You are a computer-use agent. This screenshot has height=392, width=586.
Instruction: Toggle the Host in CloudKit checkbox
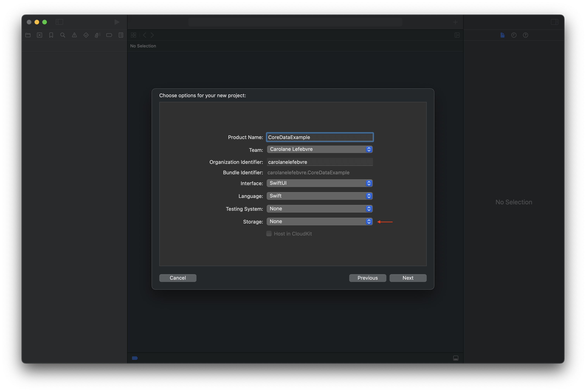click(269, 233)
